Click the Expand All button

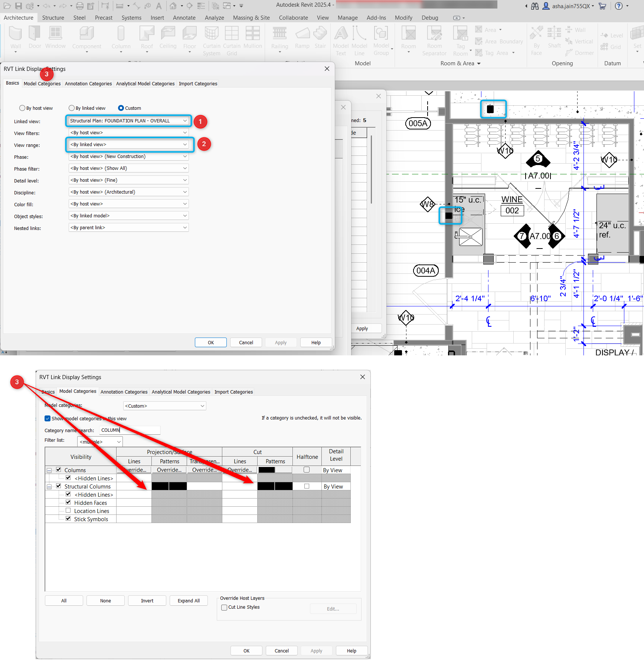point(189,600)
